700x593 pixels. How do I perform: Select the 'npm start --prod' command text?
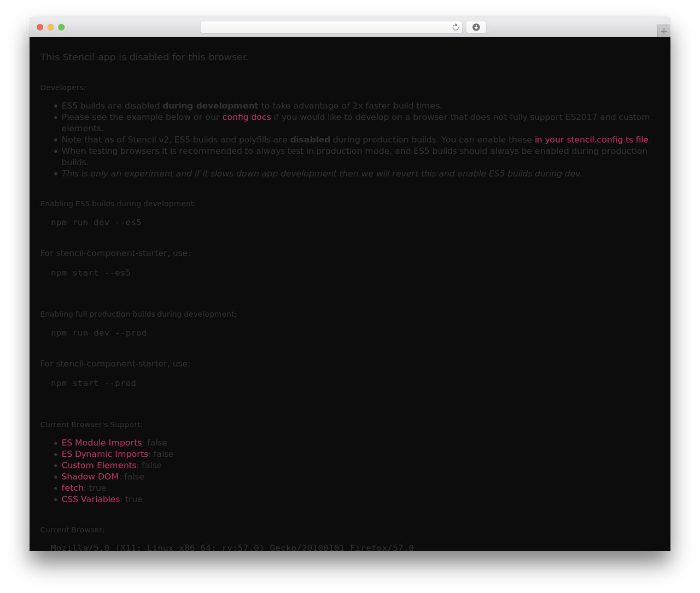pos(94,383)
